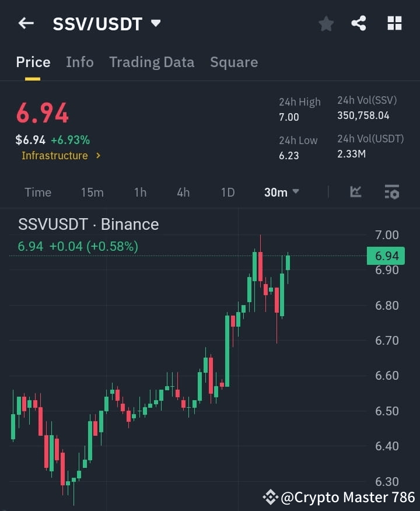The height and width of the screenshot is (511, 420).
Task: Select the Time chart interval
Action: 38,192
